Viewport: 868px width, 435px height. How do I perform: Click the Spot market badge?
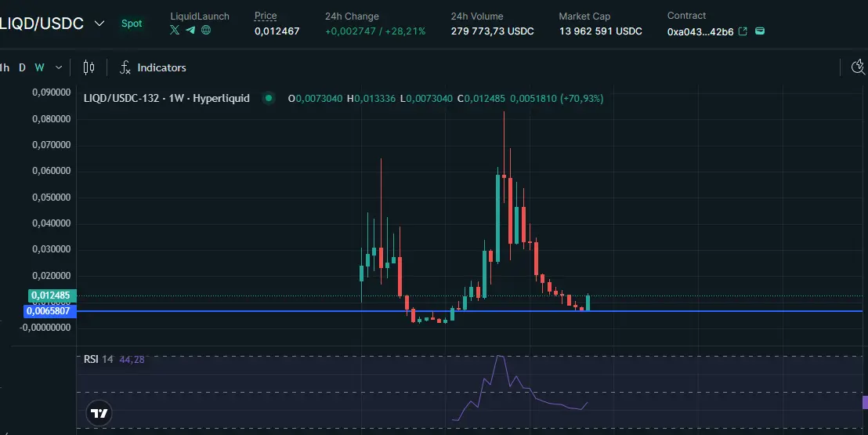[x=132, y=24]
